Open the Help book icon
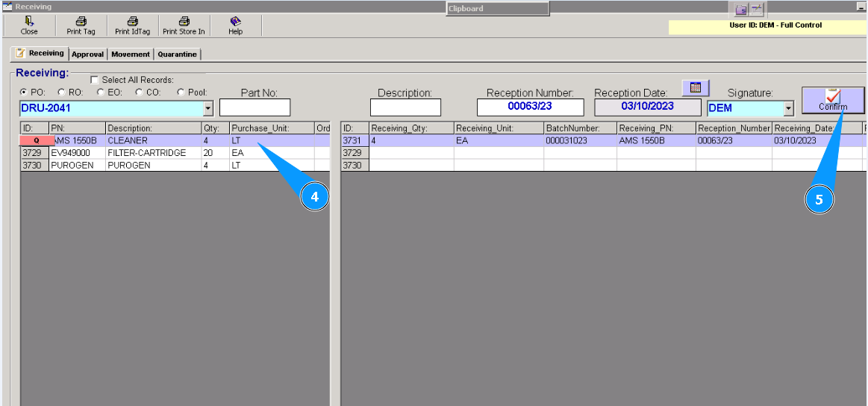This screenshot has height=406, width=868. (x=236, y=21)
